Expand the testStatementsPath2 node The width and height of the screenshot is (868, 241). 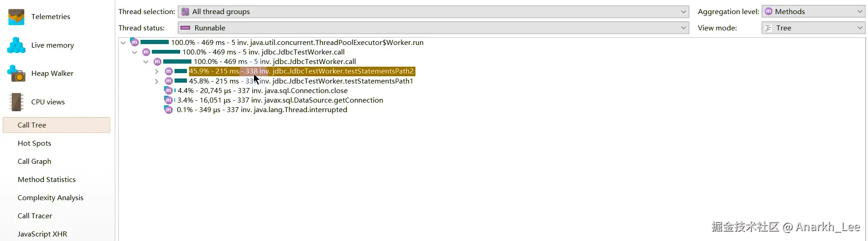tap(156, 71)
